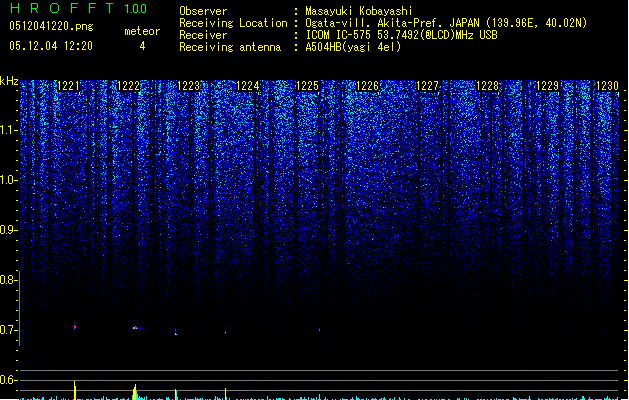Click the 1225 time marker

click(x=307, y=86)
